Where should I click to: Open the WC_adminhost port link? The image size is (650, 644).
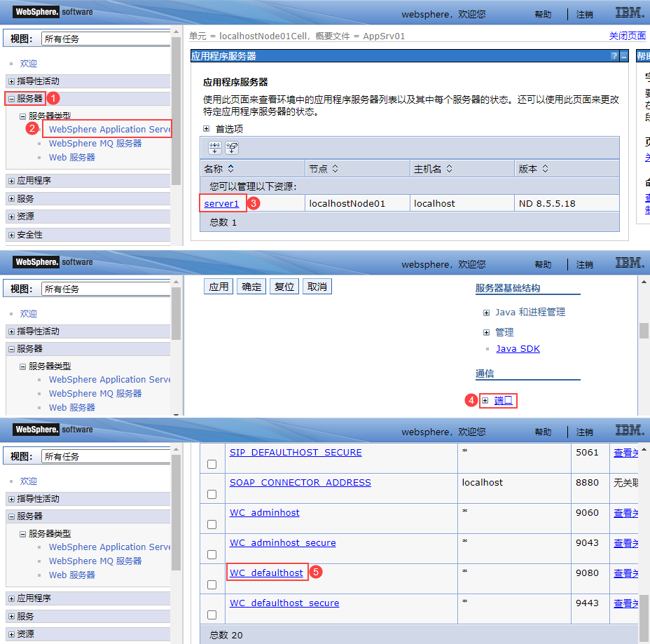click(265, 512)
